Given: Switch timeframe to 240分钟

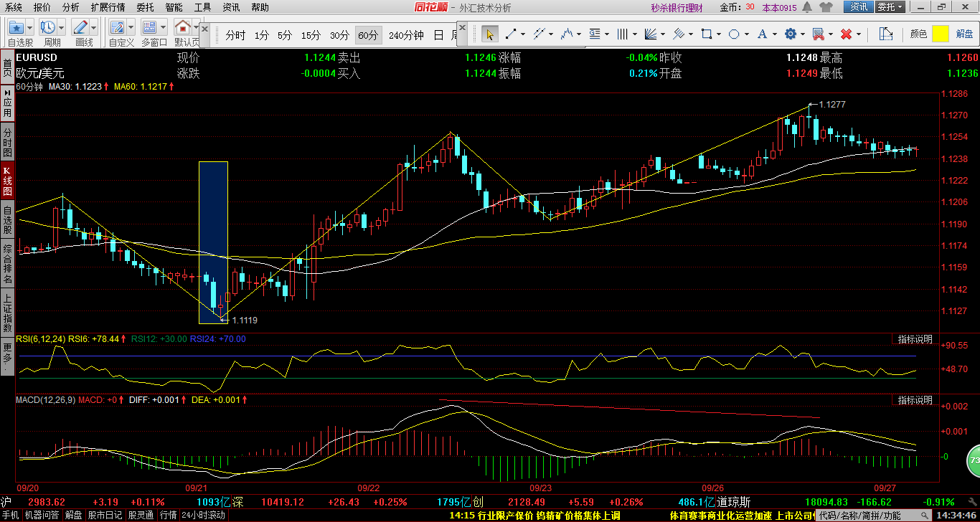Looking at the screenshot, I should [x=406, y=35].
